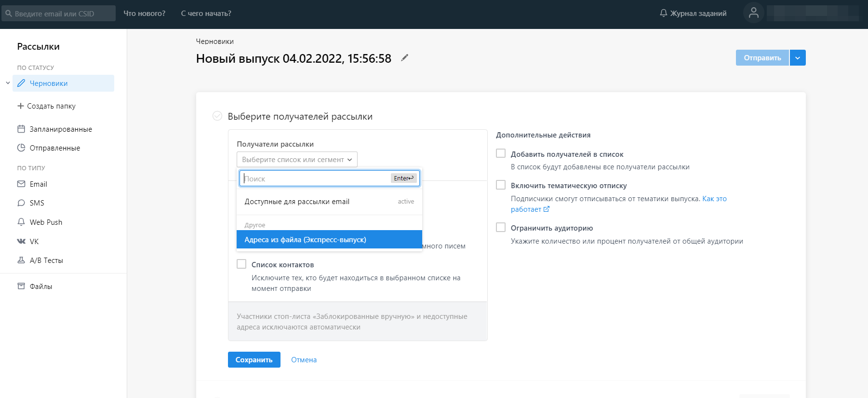Go to the Черновики sidebar item

[x=63, y=83]
